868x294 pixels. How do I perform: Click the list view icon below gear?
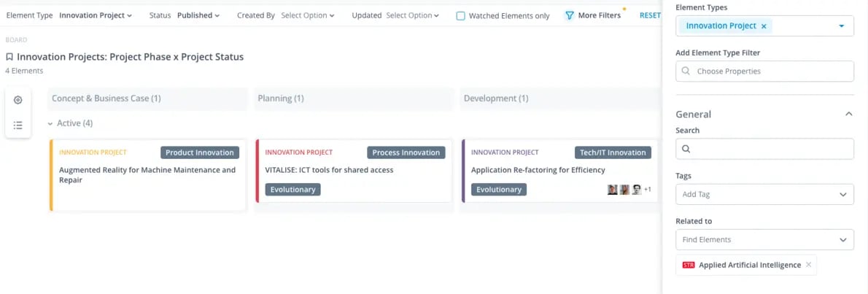(18, 125)
